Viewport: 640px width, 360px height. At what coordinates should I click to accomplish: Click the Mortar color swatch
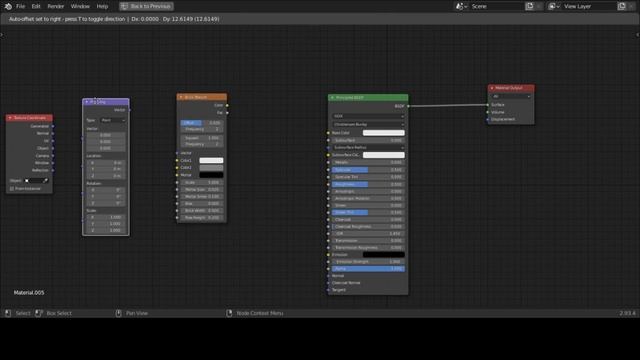point(211,175)
